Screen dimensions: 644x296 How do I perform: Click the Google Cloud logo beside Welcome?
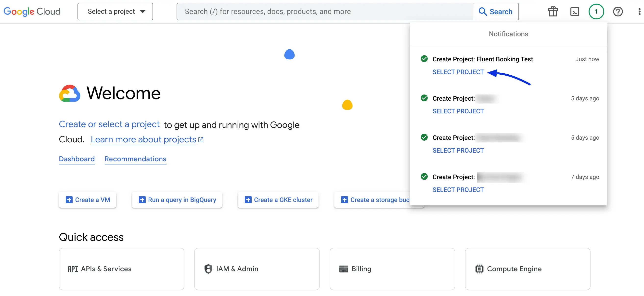pyautogui.click(x=69, y=93)
